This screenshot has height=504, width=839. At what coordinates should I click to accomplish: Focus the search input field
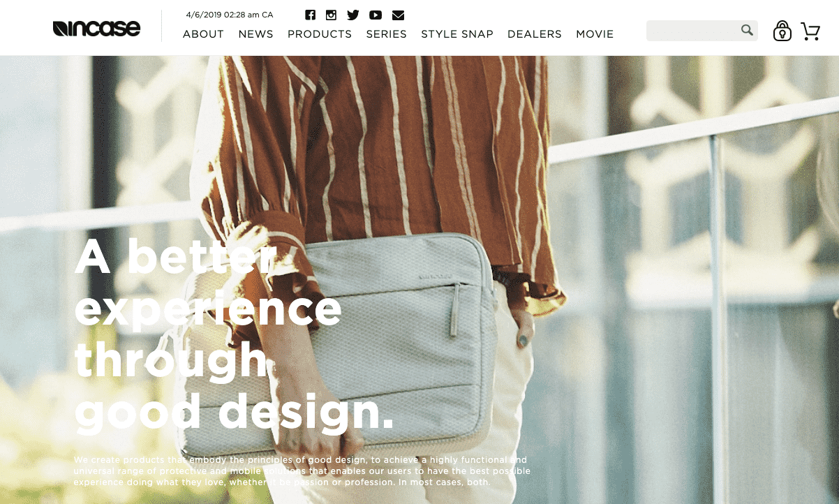click(x=693, y=31)
